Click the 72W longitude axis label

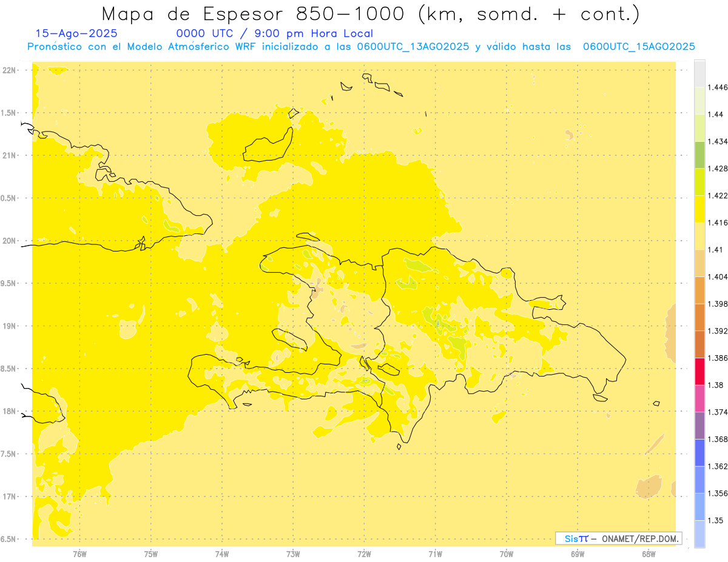[x=364, y=553]
